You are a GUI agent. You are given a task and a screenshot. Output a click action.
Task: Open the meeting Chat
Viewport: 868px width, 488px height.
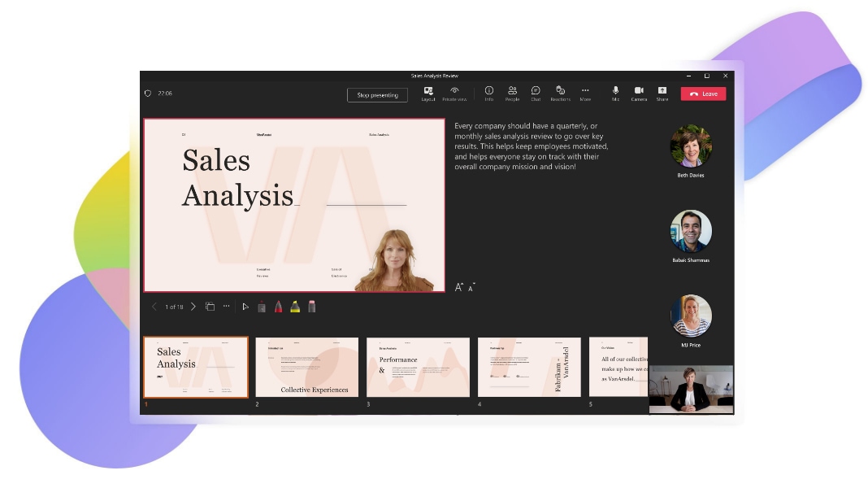(536, 94)
